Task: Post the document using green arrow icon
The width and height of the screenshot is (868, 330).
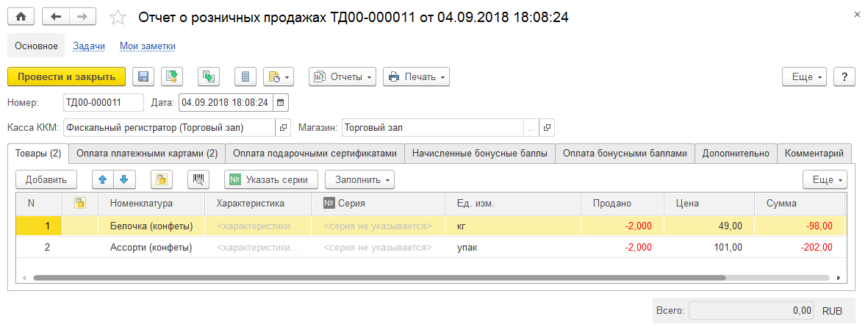Action: (172, 76)
